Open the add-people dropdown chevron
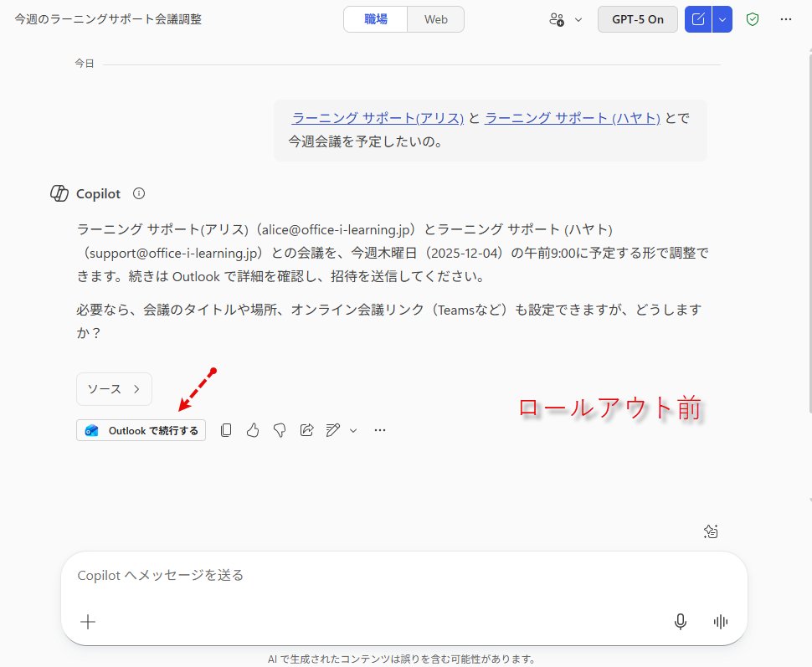Viewport: 812px width, 667px height. 577,18
